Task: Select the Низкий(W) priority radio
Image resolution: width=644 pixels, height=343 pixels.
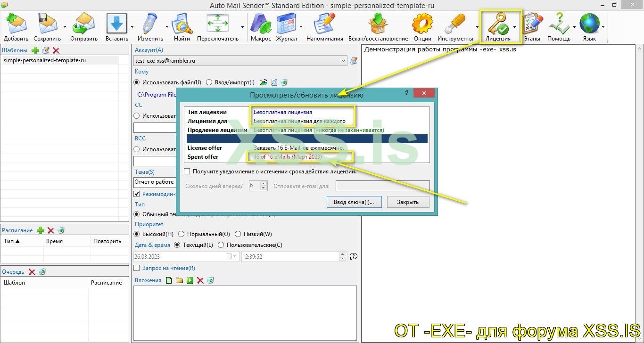Action: [x=238, y=234]
